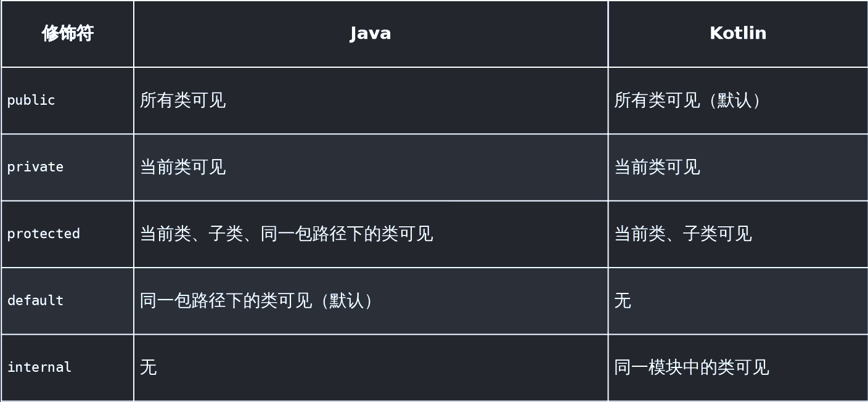
Task: Click Java cell 当前类可见 in private row
Action: click(x=371, y=167)
